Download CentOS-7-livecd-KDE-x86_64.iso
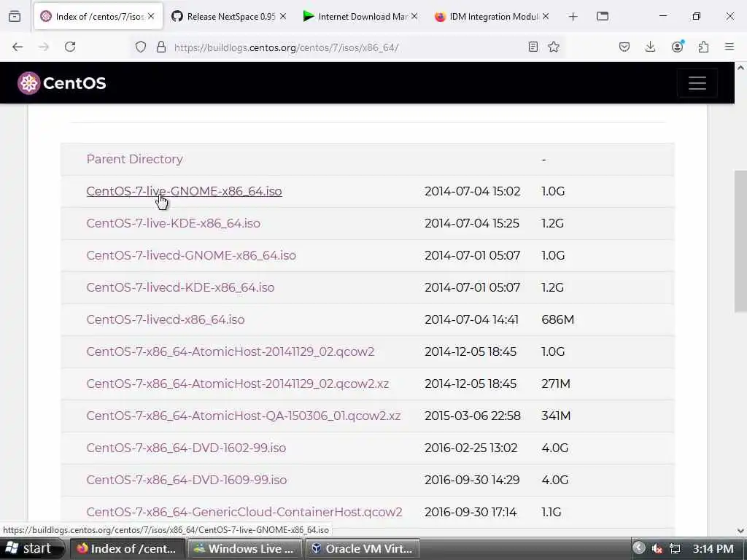 tap(180, 287)
